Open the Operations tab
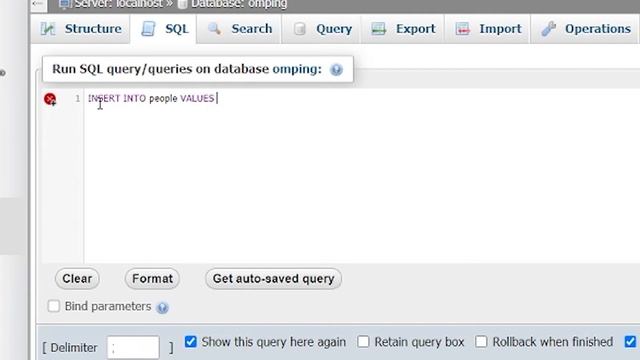Screen dimensions: 640x360 (585, 29)
